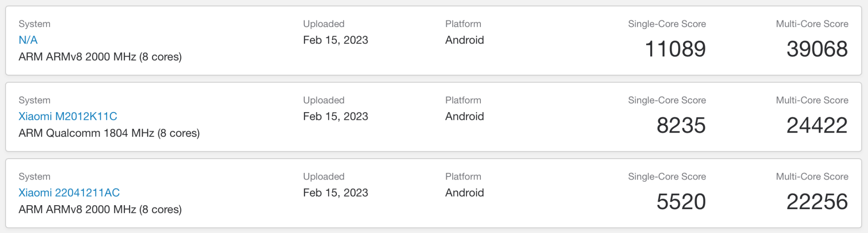Click Android platform in the N/A result

tap(464, 40)
